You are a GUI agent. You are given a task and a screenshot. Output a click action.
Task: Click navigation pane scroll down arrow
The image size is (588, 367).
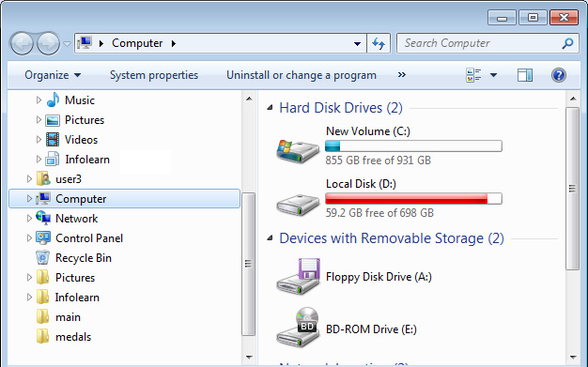[249, 358]
